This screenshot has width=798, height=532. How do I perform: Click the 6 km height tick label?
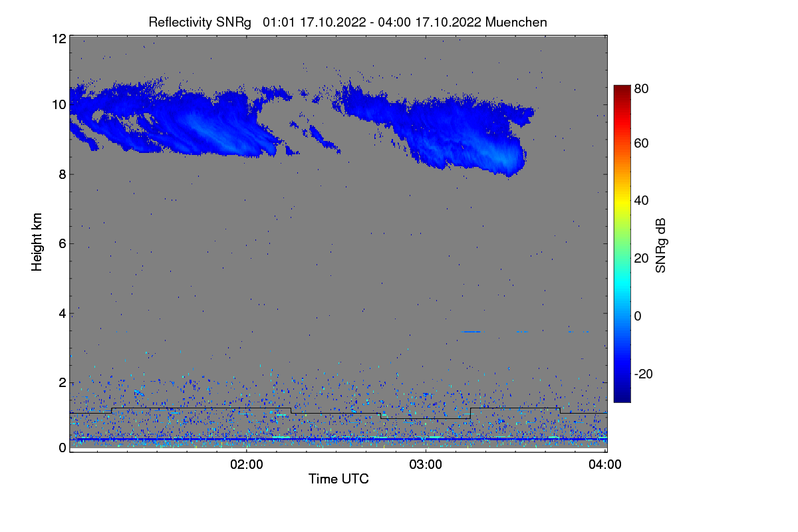[62, 243]
